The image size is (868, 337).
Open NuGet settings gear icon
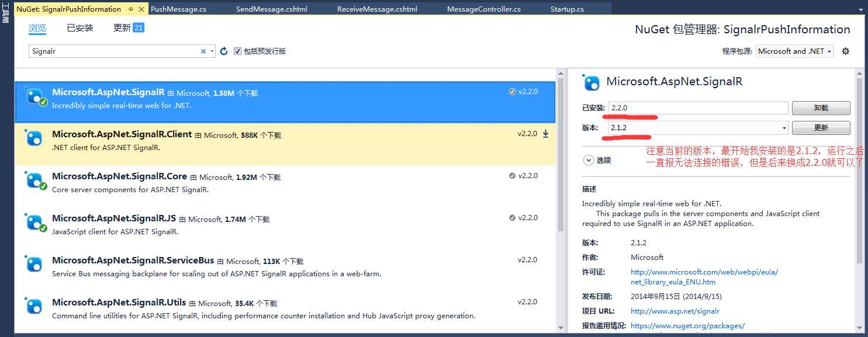click(x=845, y=51)
